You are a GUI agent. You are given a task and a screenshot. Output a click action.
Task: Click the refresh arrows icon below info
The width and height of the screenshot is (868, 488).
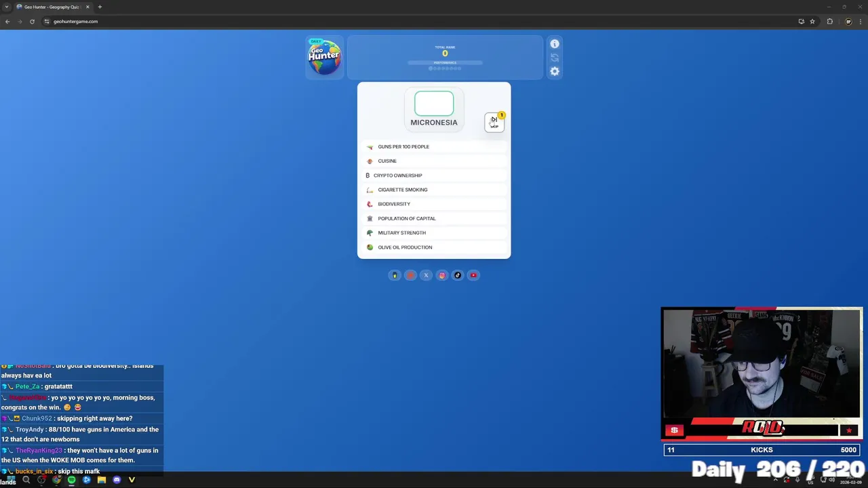555,58
